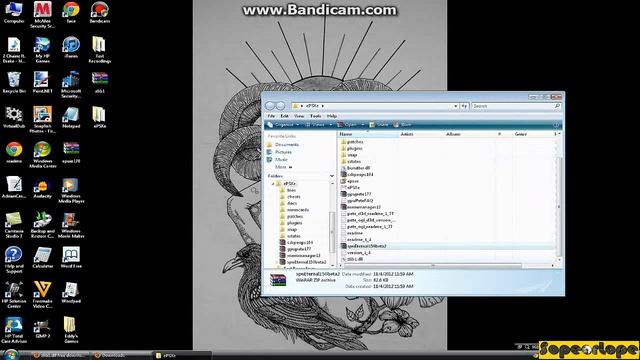The height and width of the screenshot is (360, 640).
Task: Open the Edit menu
Action: (x=284, y=116)
